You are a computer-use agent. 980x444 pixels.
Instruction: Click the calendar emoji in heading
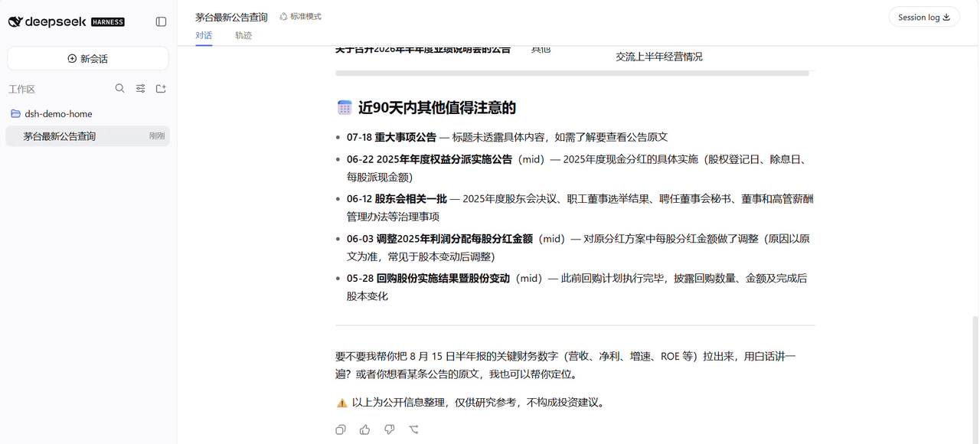(x=345, y=108)
